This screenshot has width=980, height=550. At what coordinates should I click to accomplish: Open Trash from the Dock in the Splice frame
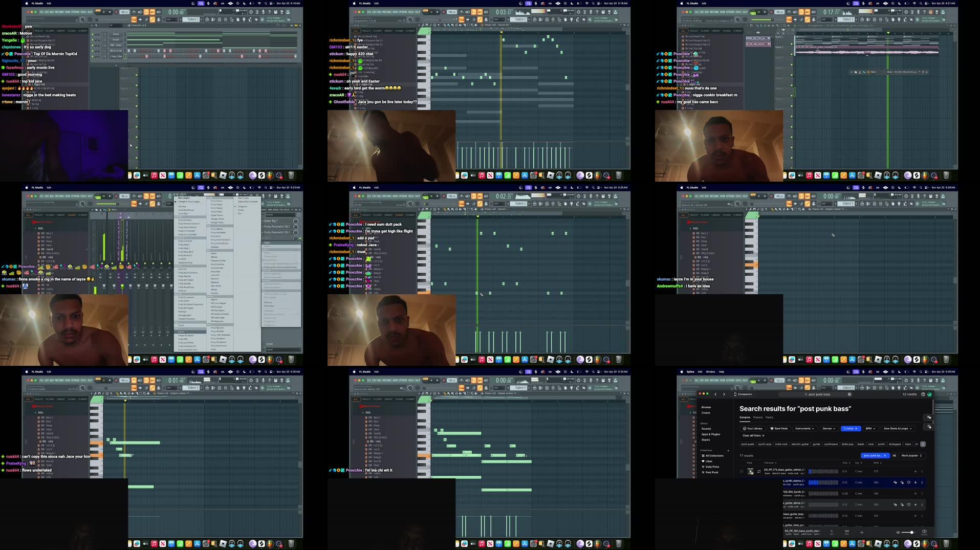pos(946,544)
